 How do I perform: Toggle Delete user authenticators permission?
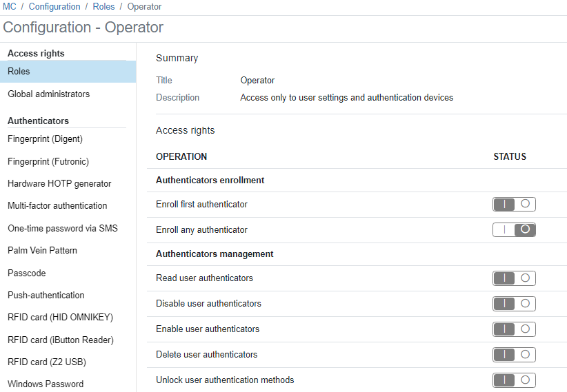point(514,354)
